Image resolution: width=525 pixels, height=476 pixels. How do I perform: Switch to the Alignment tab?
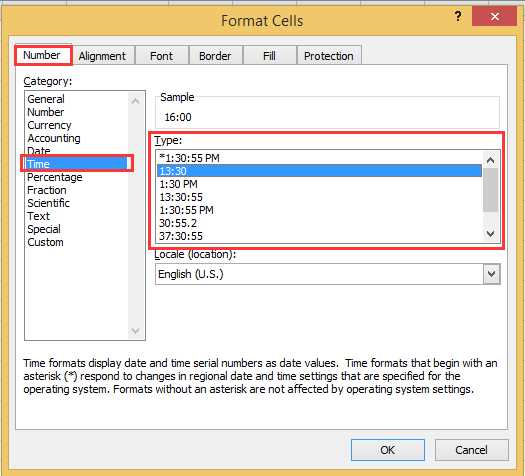point(102,56)
